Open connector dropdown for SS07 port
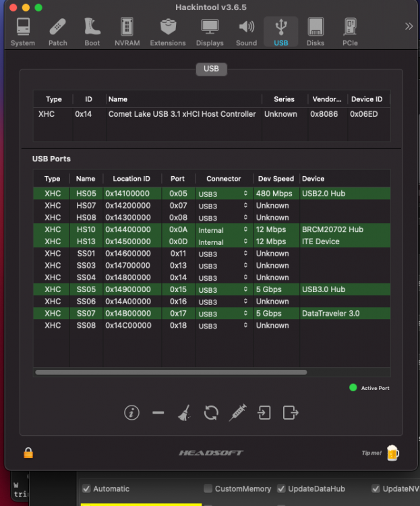Screen dimensions: 420x506 pos(223,313)
